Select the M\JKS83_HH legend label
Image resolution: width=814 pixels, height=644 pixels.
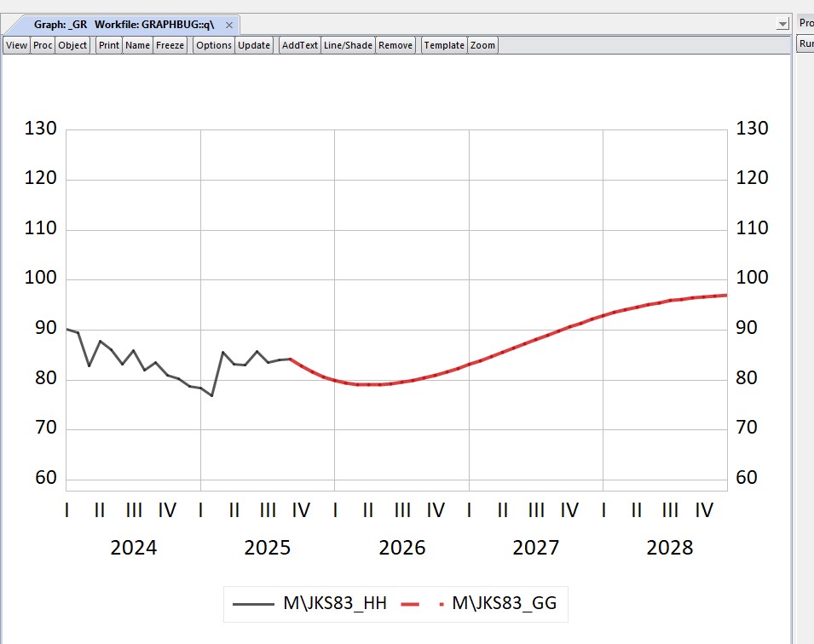(x=335, y=604)
